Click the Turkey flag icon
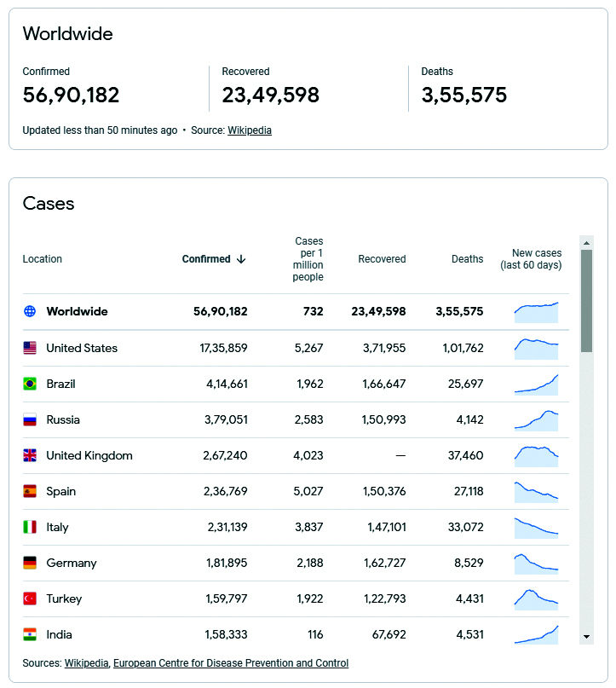The image size is (616, 688). click(x=30, y=598)
